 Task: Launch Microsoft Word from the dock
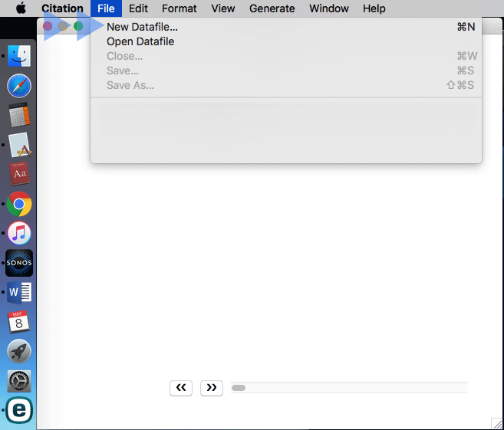coord(19,292)
